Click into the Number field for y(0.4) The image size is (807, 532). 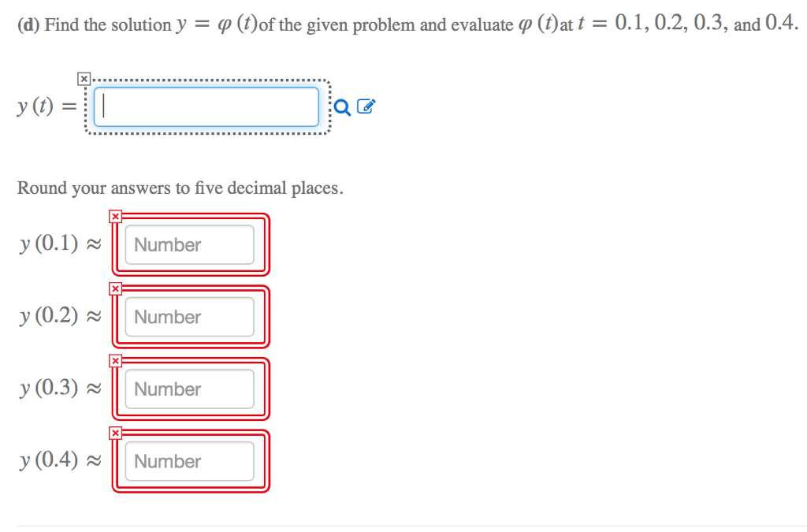pyautogui.click(x=189, y=461)
